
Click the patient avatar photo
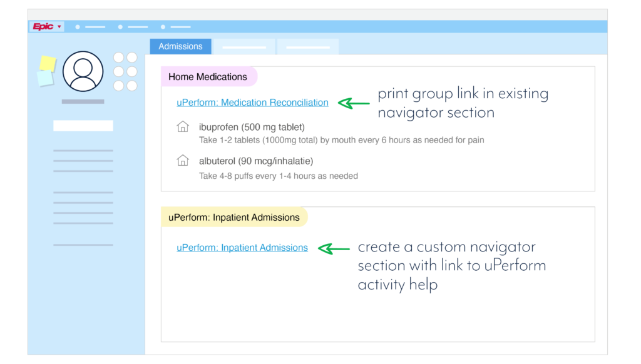point(83,71)
